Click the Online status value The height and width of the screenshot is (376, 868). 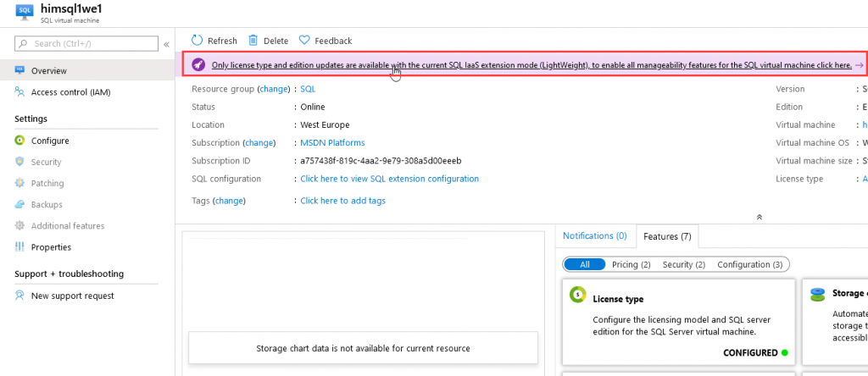pyautogui.click(x=313, y=107)
